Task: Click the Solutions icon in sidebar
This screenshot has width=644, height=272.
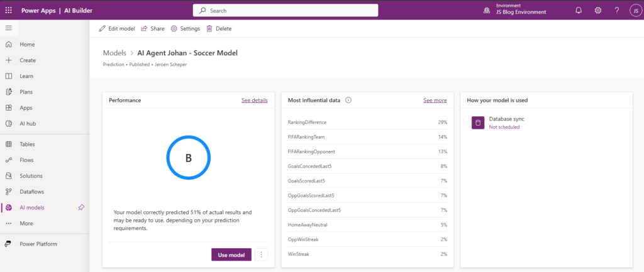Action: [9, 176]
